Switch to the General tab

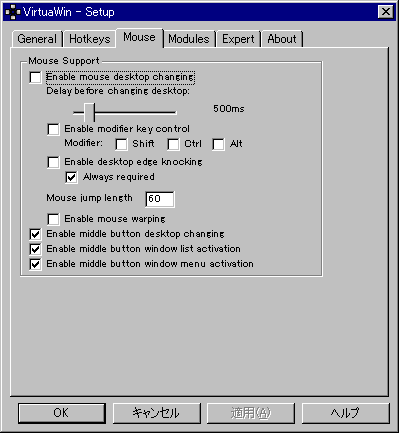[37, 39]
